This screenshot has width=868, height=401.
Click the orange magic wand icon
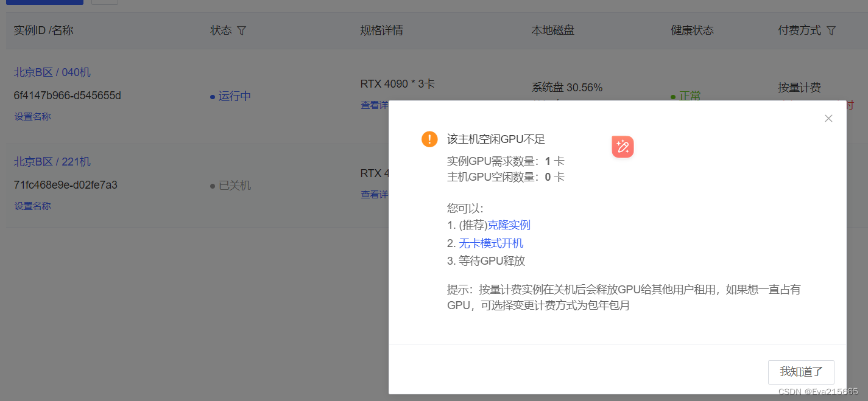[623, 147]
